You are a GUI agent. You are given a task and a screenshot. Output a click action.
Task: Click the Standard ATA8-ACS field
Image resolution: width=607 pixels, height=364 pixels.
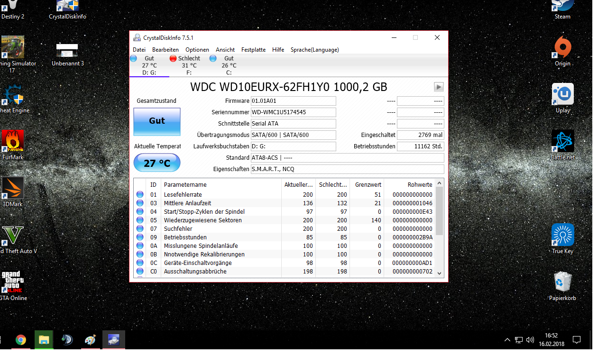point(347,158)
